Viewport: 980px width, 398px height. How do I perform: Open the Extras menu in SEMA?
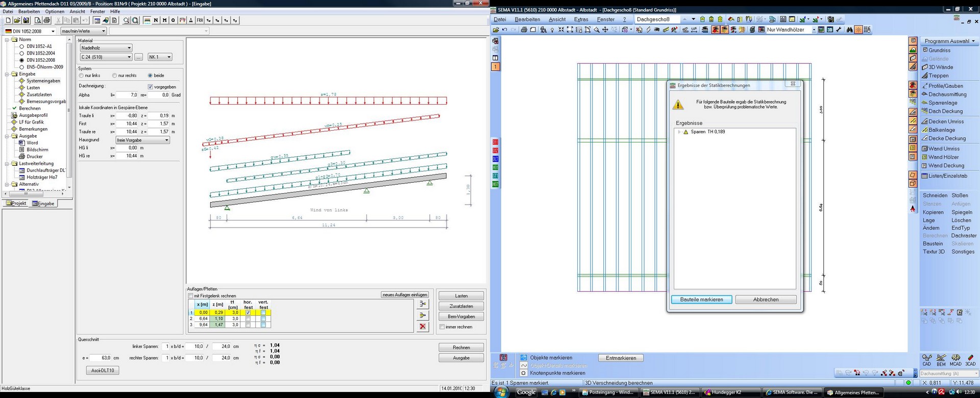(x=581, y=19)
